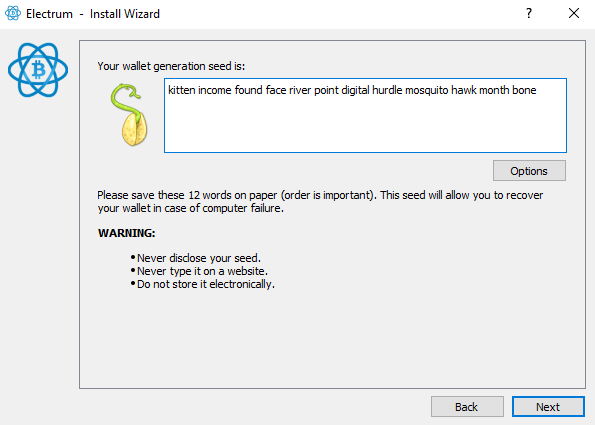Viewport: 595px width, 425px height.
Task: Click 'Do not store it electronically.' bullet
Action: click(x=203, y=284)
